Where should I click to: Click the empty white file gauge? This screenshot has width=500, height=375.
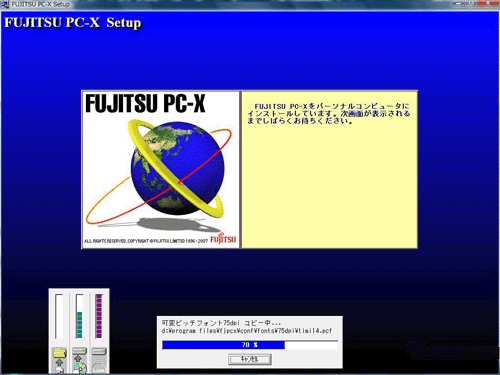59,316
